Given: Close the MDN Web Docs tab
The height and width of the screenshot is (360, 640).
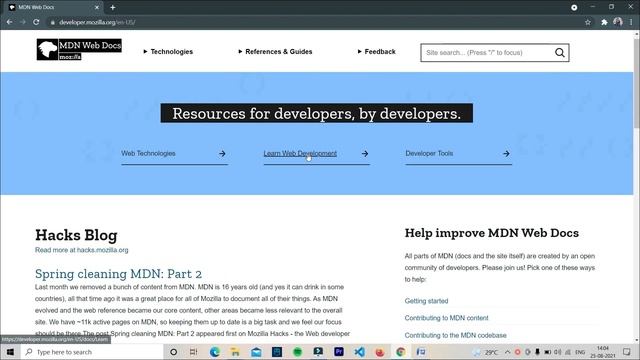Looking at the screenshot, I should (x=97, y=7).
